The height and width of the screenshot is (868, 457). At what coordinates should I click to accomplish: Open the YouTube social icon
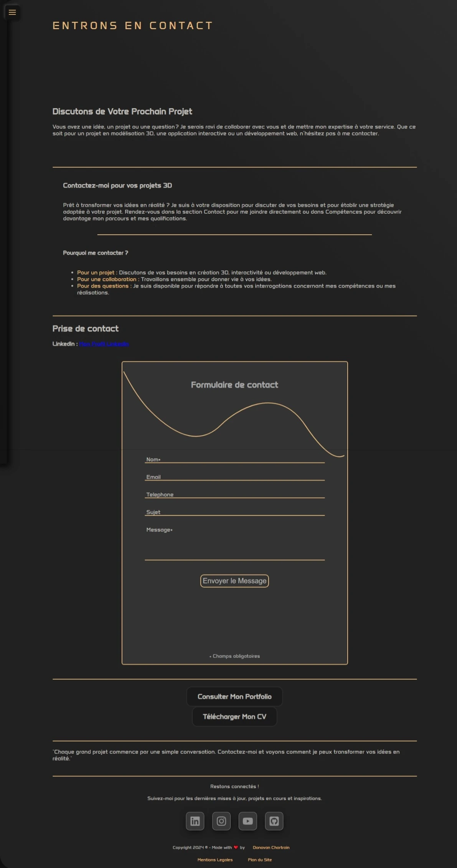coord(248,821)
